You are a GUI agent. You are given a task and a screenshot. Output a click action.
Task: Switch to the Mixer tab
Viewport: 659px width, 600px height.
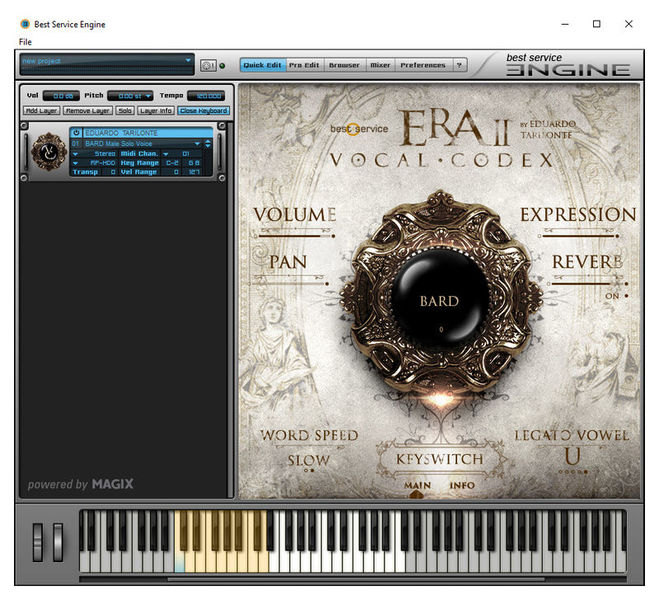pyautogui.click(x=380, y=66)
